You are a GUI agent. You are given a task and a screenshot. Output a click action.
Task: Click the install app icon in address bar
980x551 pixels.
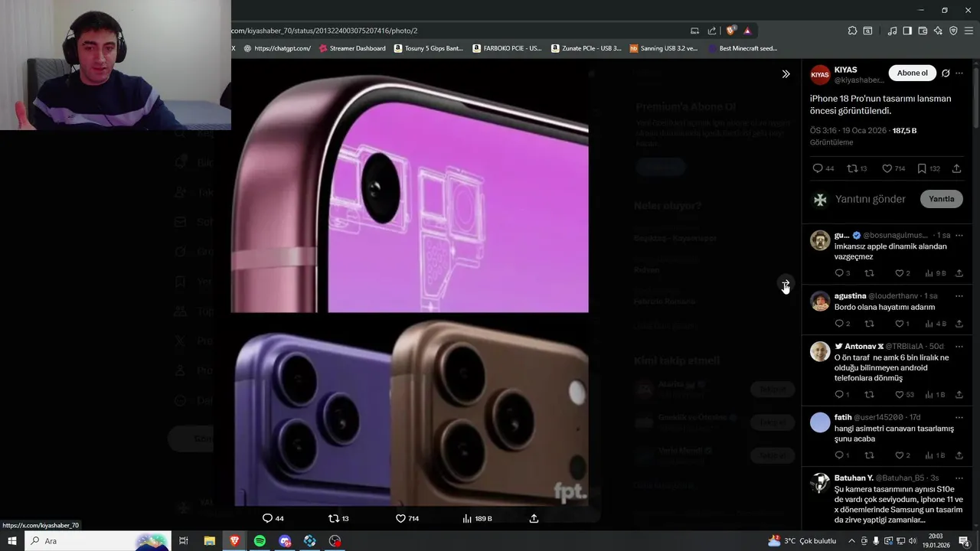pos(694,31)
